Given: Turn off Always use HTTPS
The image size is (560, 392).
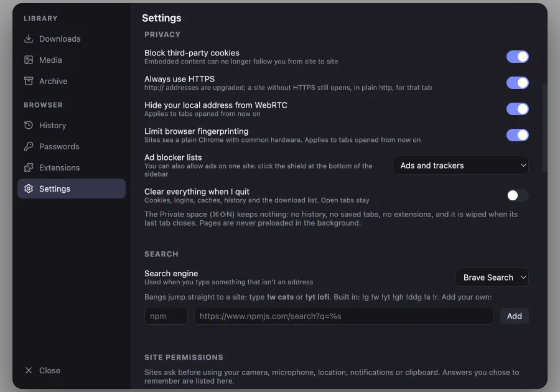Looking at the screenshot, I should point(517,83).
